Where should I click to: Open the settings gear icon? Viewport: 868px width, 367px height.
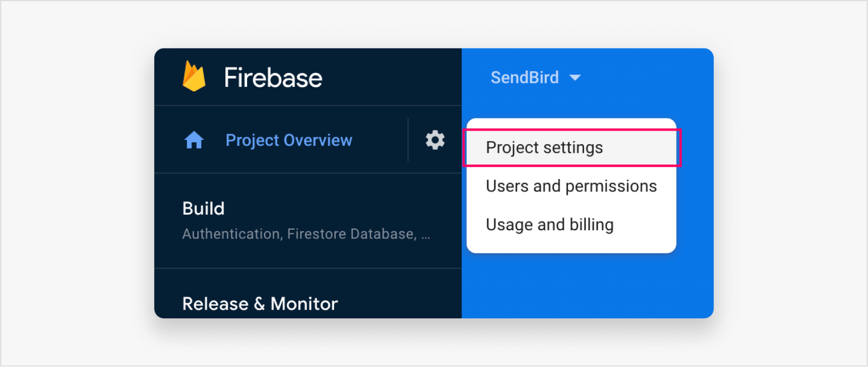tap(435, 140)
